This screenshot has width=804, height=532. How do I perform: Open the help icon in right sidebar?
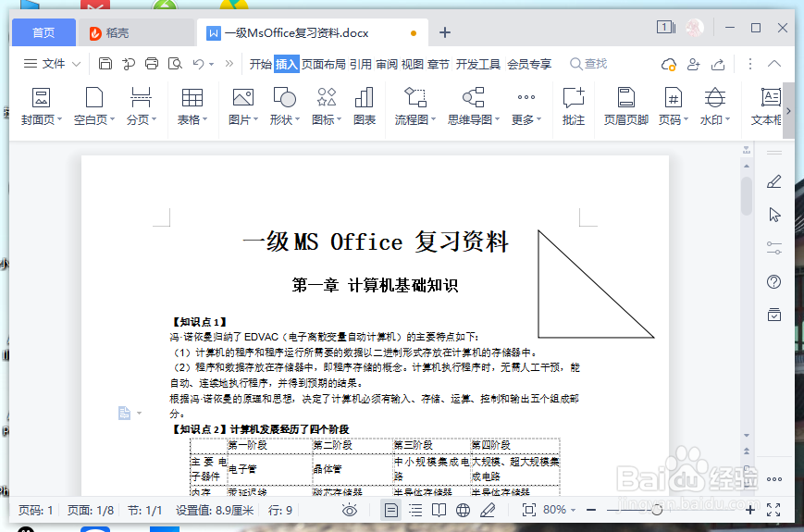click(x=773, y=281)
